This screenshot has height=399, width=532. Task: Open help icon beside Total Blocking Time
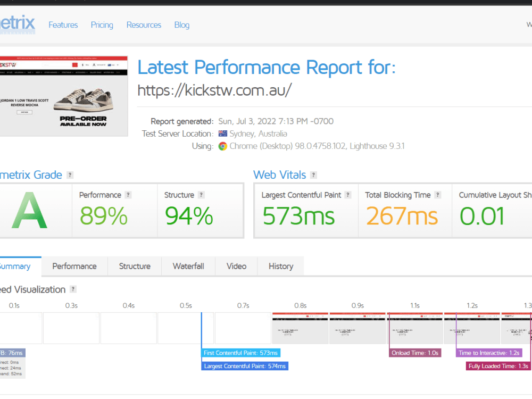(438, 195)
